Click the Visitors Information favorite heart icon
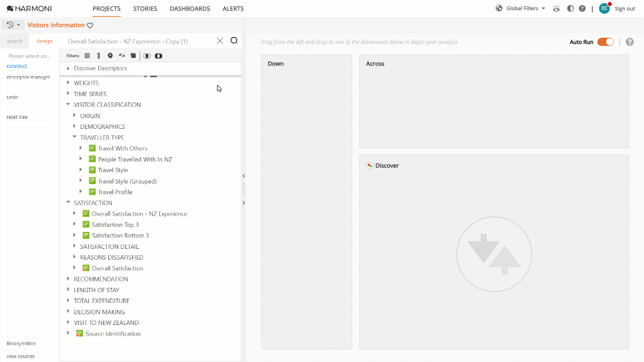 pyautogui.click(x=90, y=25)
